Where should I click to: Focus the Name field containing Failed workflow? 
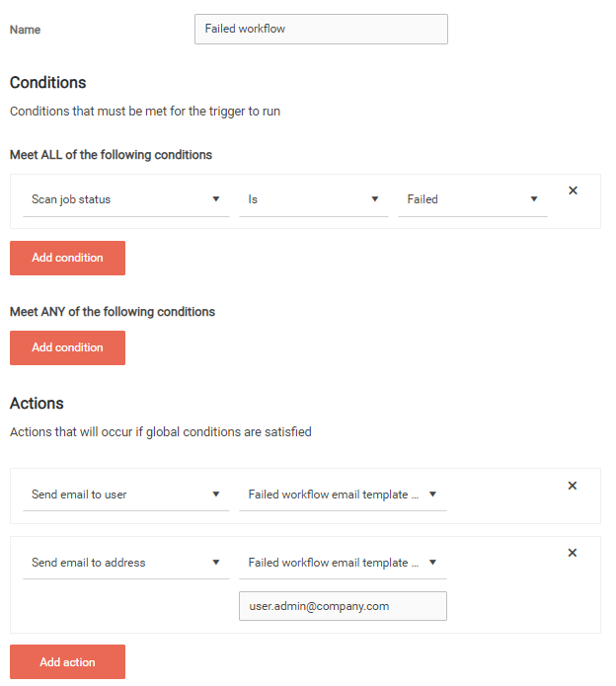pyautogui.click(x=321, y=29)
